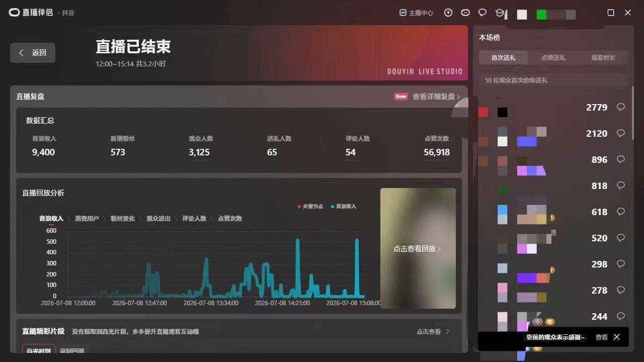
Task: Message the viewer with 2779 score
Action: 621,107
